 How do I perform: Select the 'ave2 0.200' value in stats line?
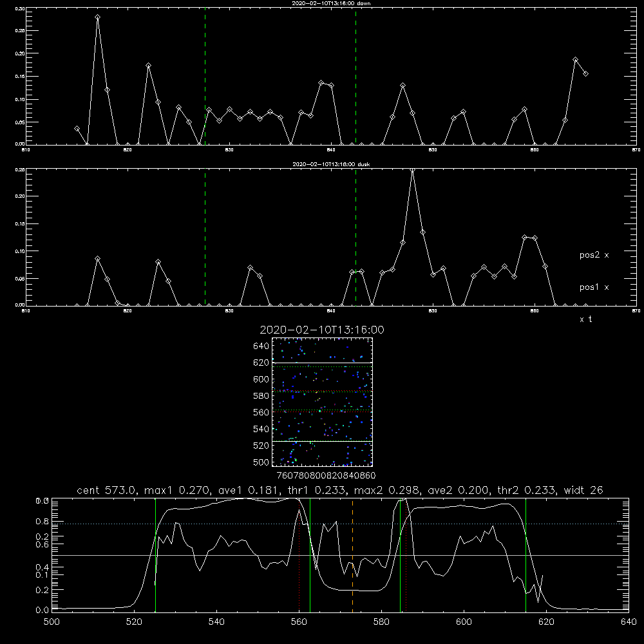coord(459,490)
